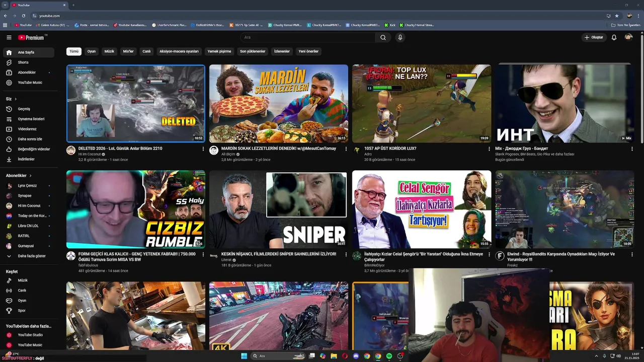The height and width of the screenshot is (362, 644).
Task: Open options for DELETED 2026 video
Action: pos(203,149)
